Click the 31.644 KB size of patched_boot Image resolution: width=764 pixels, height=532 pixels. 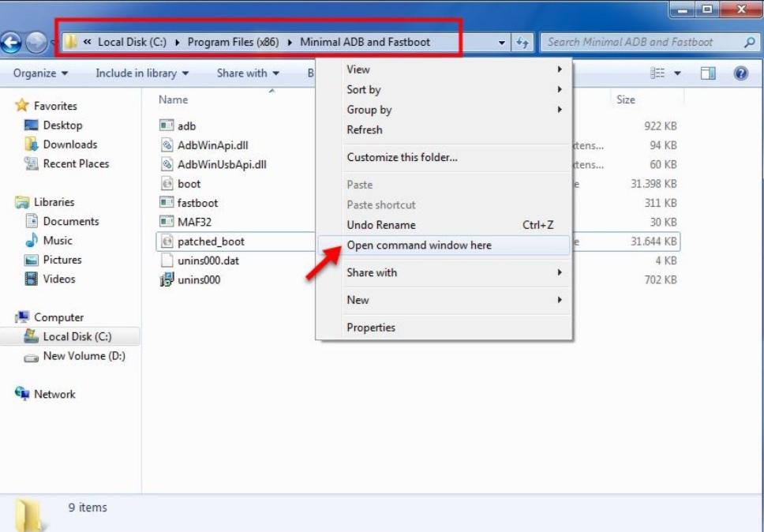(x=654, y=242)
